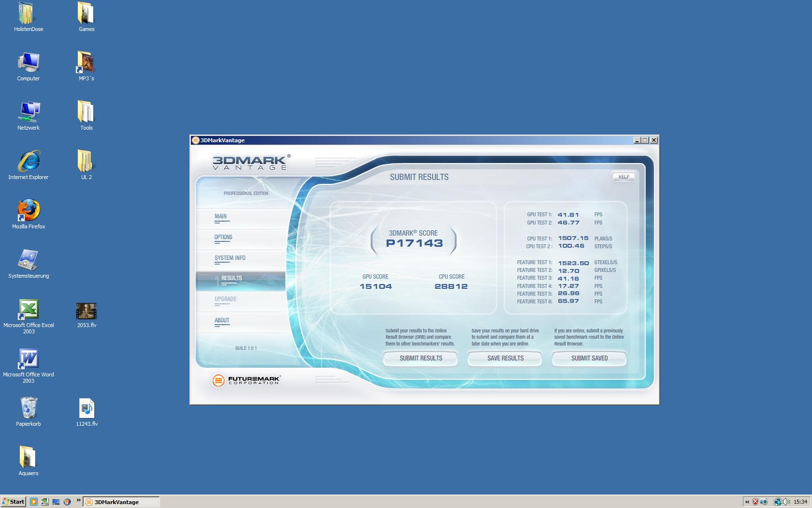Select the Tools folder icon
Image resolution: width=812 pixels, height=508 pixels.
point(86,116)
